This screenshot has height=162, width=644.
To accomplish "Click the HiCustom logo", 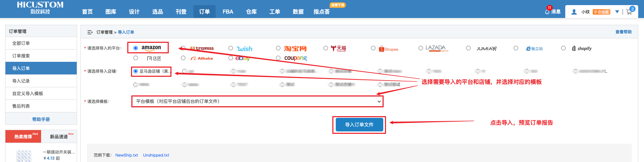I will point(40,8).
